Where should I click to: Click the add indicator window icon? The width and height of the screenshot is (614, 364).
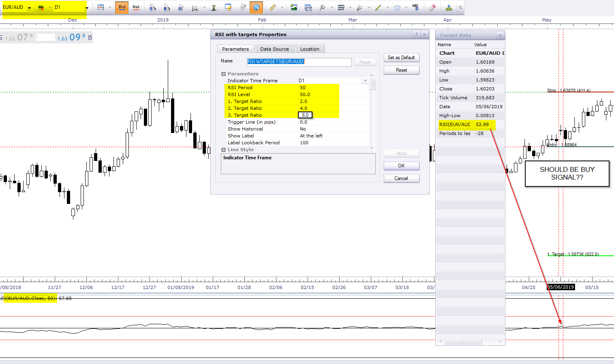[x=308, y=7]
